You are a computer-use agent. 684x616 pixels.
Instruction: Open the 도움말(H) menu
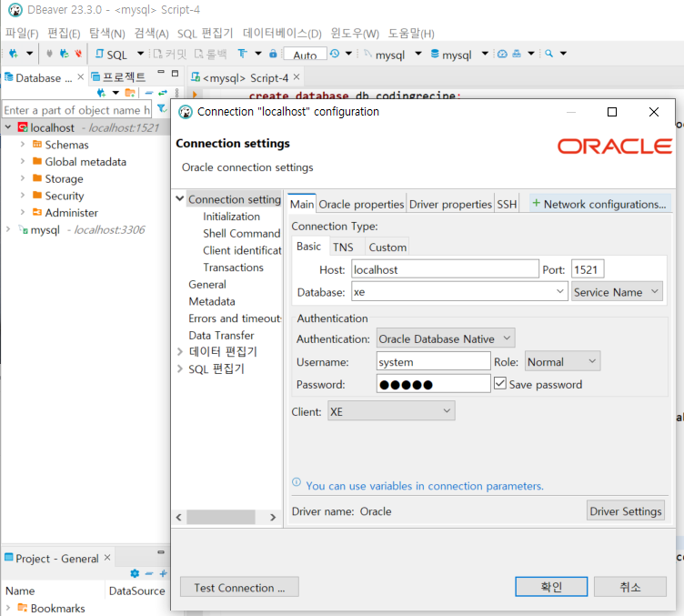coord(411,33)
